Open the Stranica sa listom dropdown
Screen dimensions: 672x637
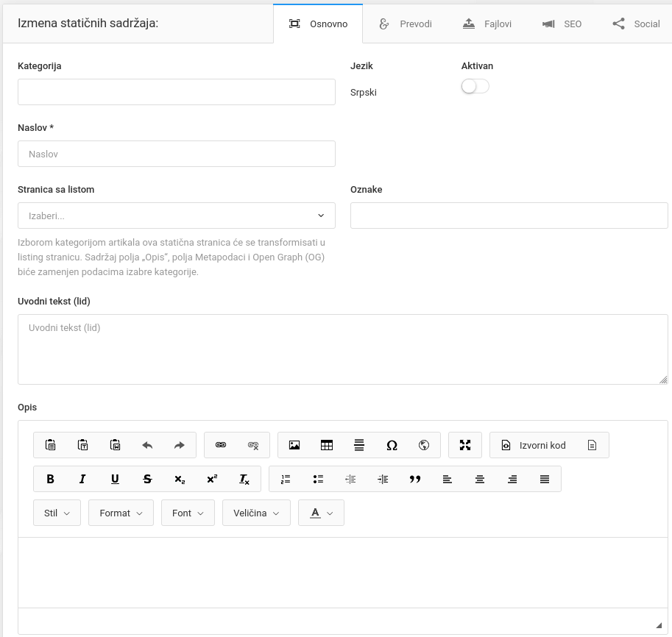[x=177, y=216]
